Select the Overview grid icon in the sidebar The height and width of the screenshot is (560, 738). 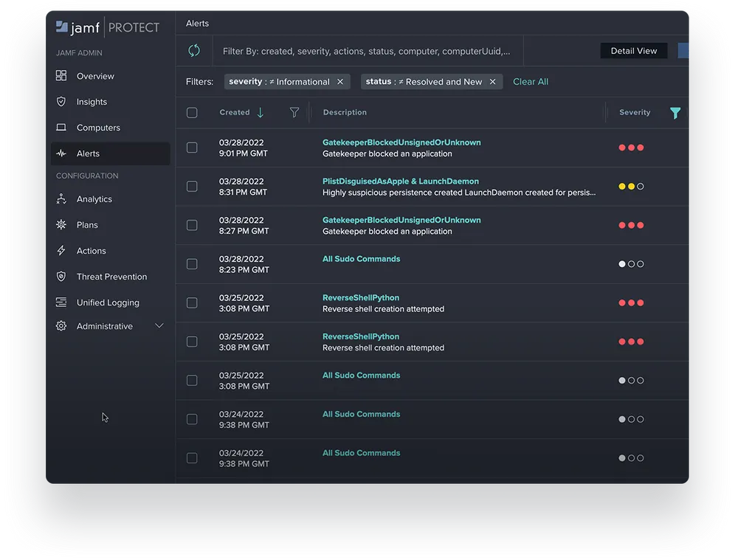(x=61, y=76)
